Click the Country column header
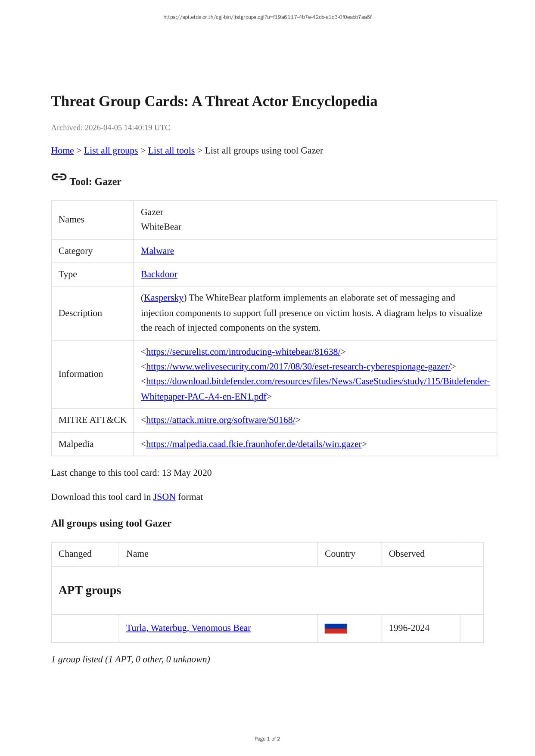The height and width of the screenshot is (756, 535). [x=340, y=554]
